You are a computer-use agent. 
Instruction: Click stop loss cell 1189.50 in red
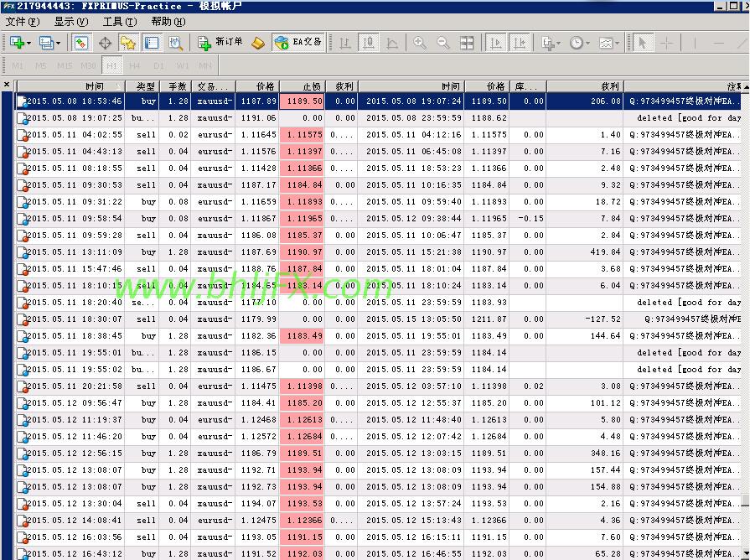(x=303, y=101)
